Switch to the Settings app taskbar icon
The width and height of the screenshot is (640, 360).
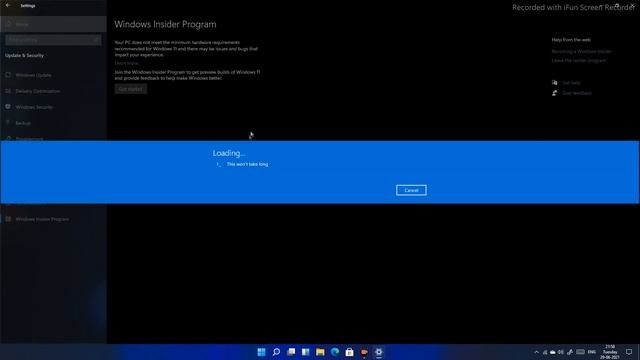pyautogui.click(x=379, y=352)
